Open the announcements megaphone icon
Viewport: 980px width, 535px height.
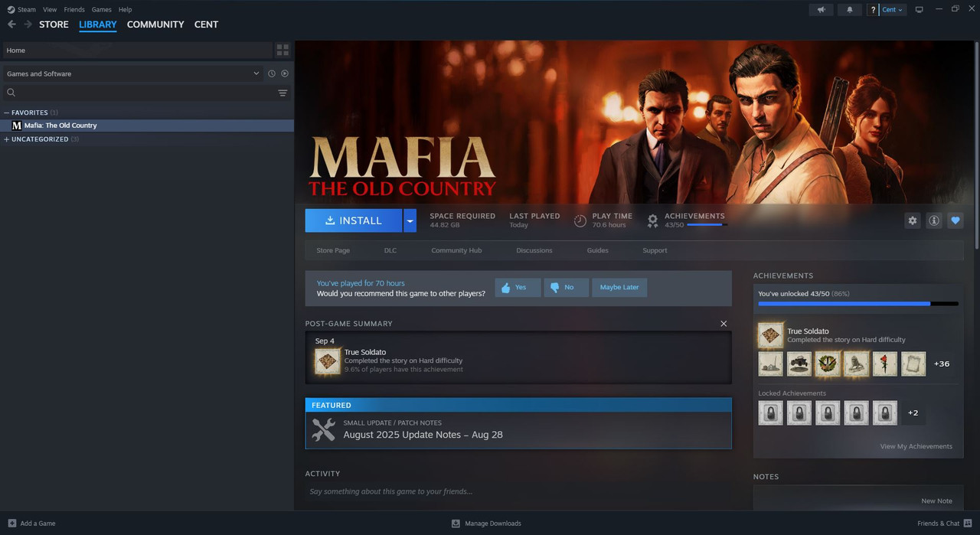821,9
